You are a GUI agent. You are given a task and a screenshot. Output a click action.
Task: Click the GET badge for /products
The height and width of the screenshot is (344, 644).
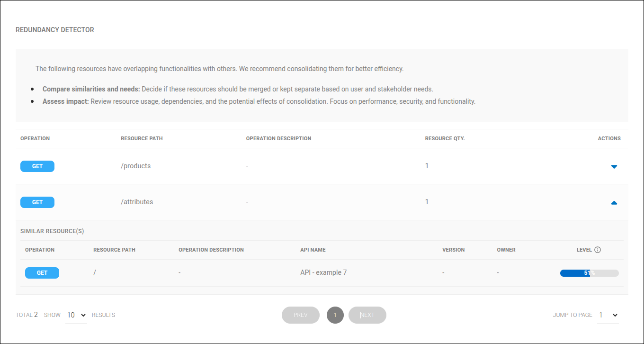[x=37, y=166]
